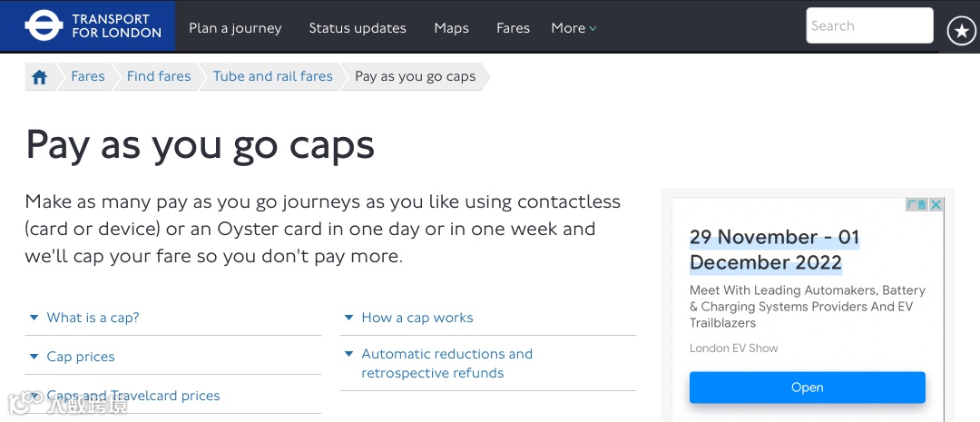Click the ad info label icon

coord(916,205)
